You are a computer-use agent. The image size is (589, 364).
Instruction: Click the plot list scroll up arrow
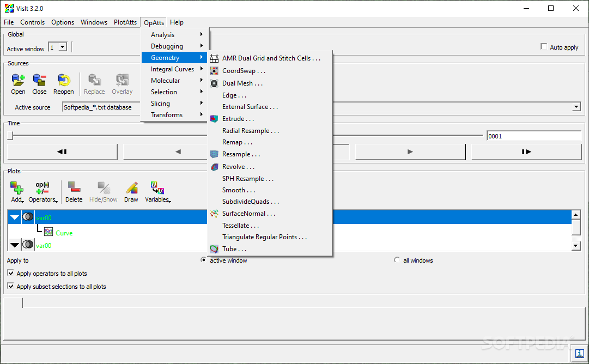click(x=576, y=215)
